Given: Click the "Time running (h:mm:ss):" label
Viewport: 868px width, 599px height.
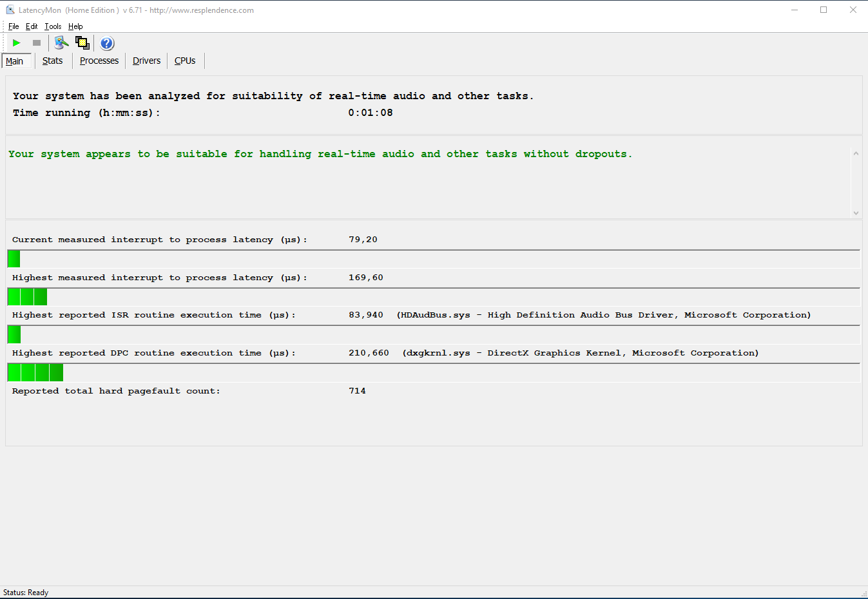Looking at the screenshot, I should [x=86, y=113].
